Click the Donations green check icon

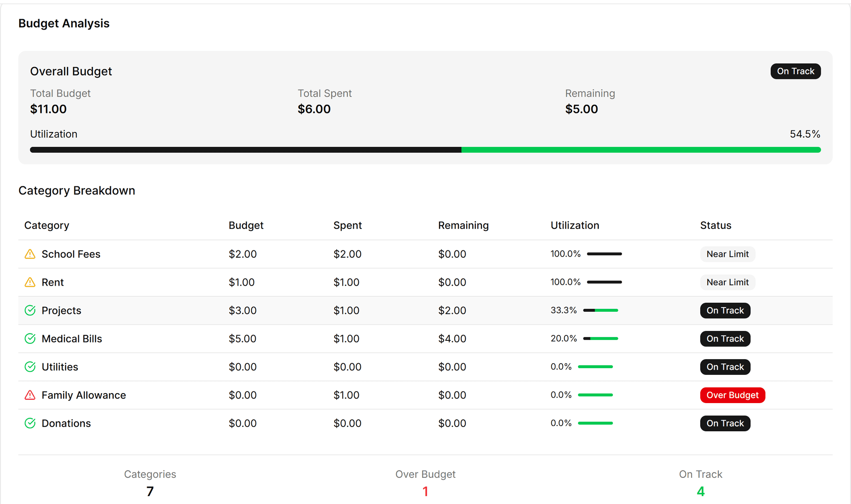30,423
